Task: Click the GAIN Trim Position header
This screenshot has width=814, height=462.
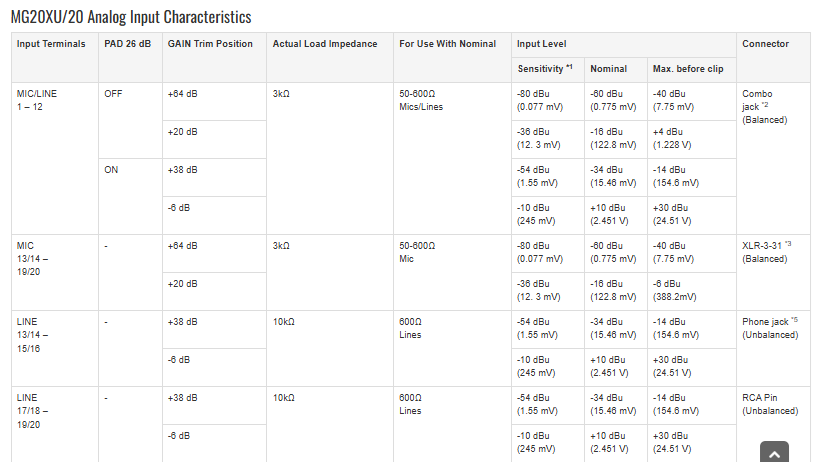Action: click(214, 57)
